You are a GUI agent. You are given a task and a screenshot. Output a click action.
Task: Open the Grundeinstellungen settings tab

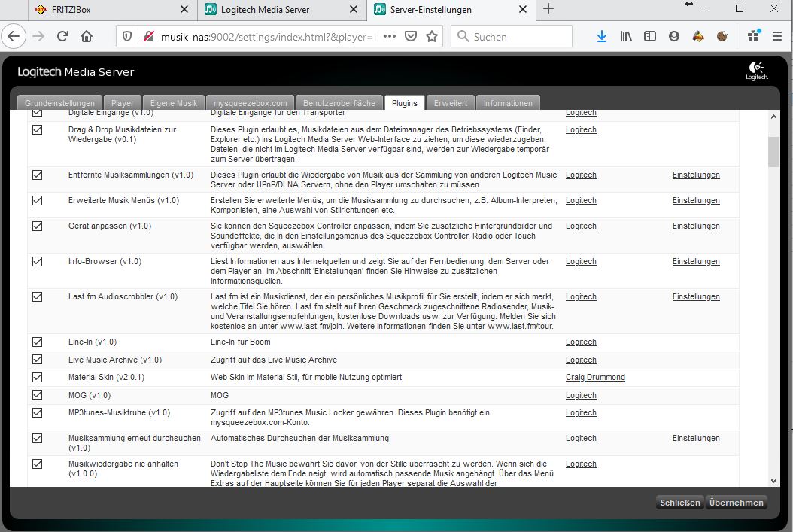coord(59,102)
